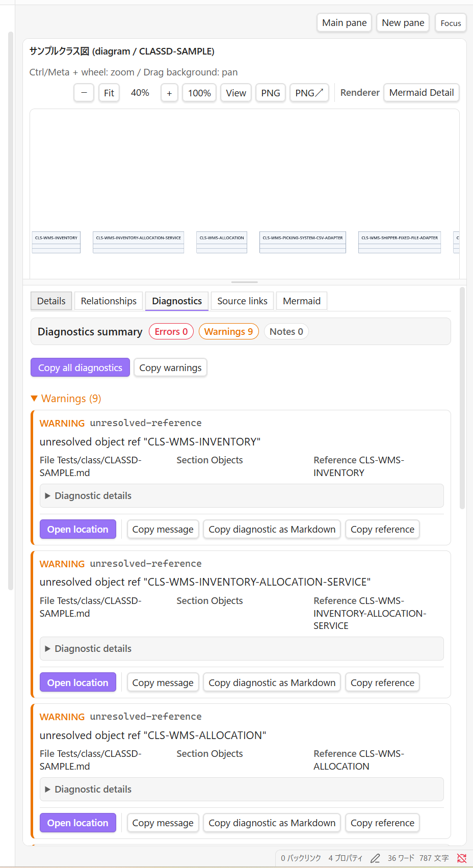Switch to the Relationships tab

click(109, 301)
